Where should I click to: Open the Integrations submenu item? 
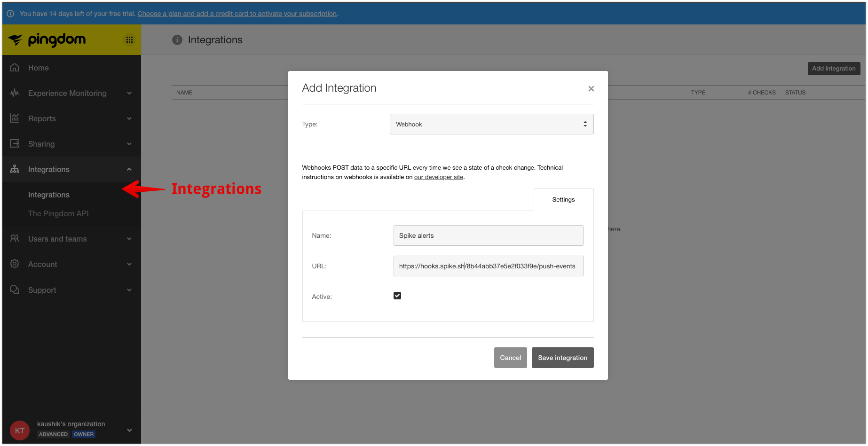tap(49, 195)
